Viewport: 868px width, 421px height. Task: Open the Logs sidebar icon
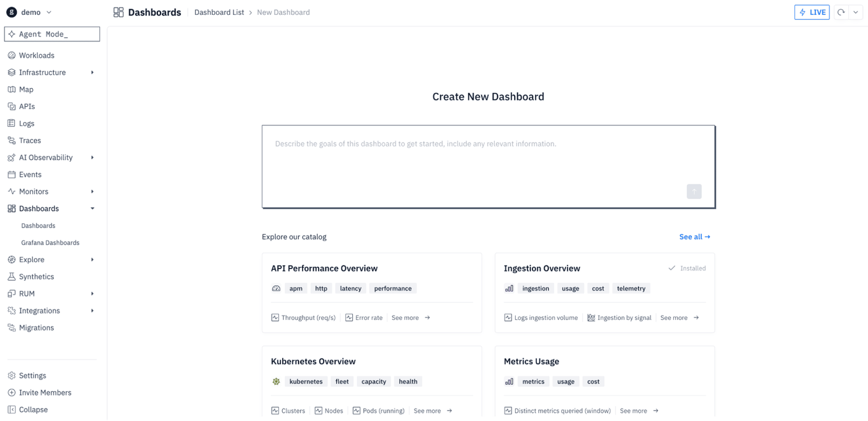[x=11, y=123]
